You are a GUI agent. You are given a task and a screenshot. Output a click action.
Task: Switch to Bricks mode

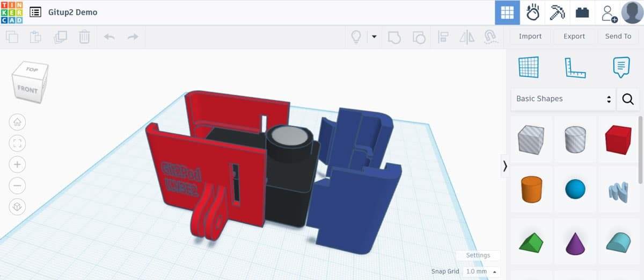tap(582, 12)
